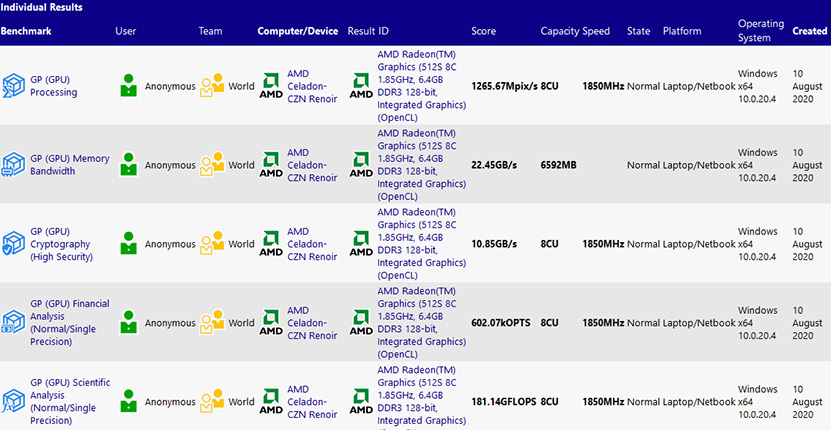This screenshot has height=430, width=831.
Task: Open AMD Celadon-CZN Renoir link in Processing row
Action: tap(312, 86)
